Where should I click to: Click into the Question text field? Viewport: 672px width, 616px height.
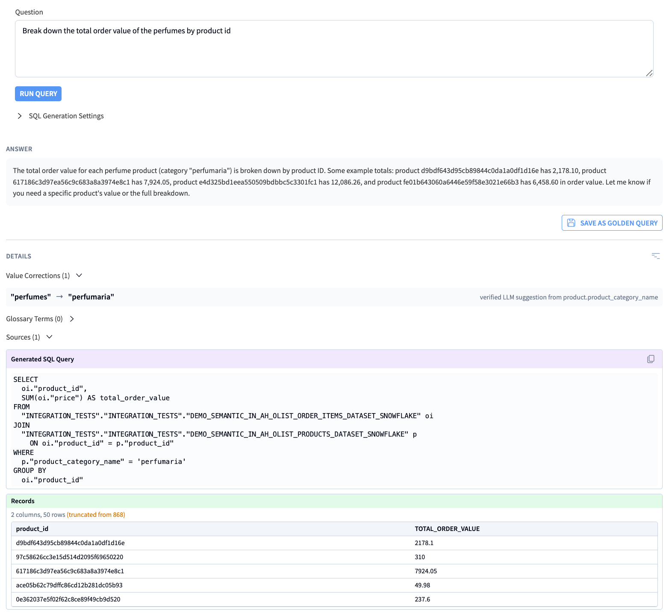(333, 49)
